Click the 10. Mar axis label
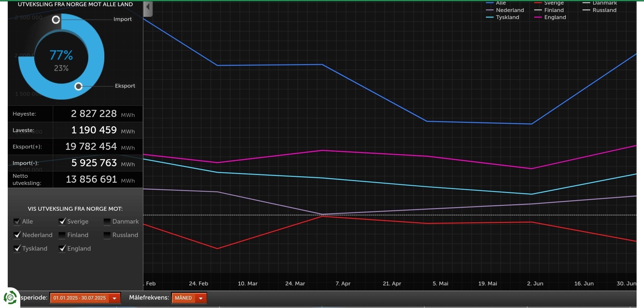The image size is (644, 308). tap(248, 284)
